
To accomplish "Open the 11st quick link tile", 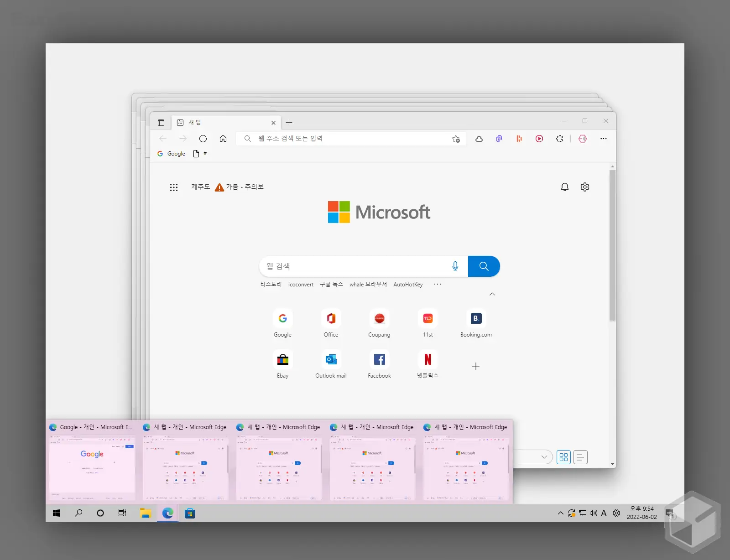I will [428, 323].
